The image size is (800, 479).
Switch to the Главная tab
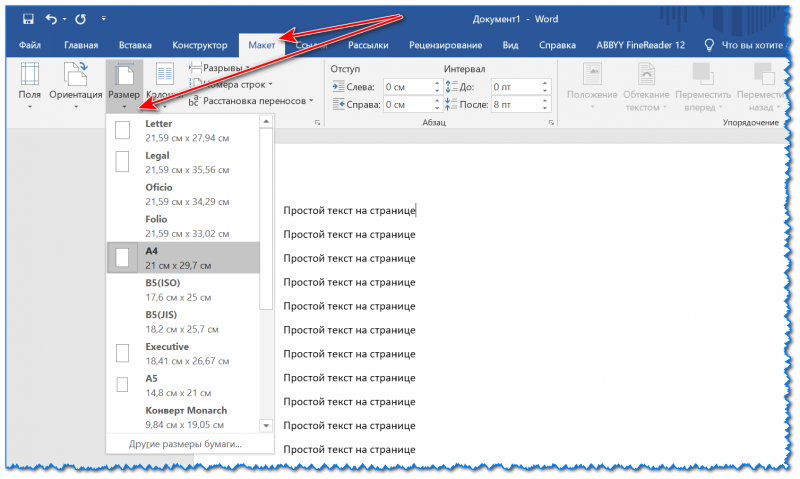pyautogui.click(x=81, y=45)
